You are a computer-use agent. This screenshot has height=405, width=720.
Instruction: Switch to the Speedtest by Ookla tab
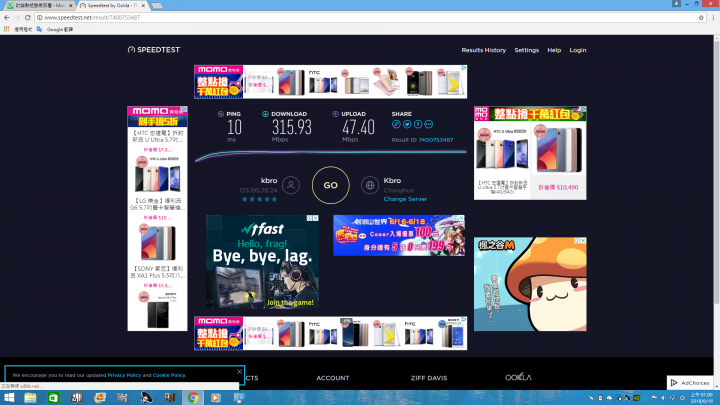tap(110, 6)
